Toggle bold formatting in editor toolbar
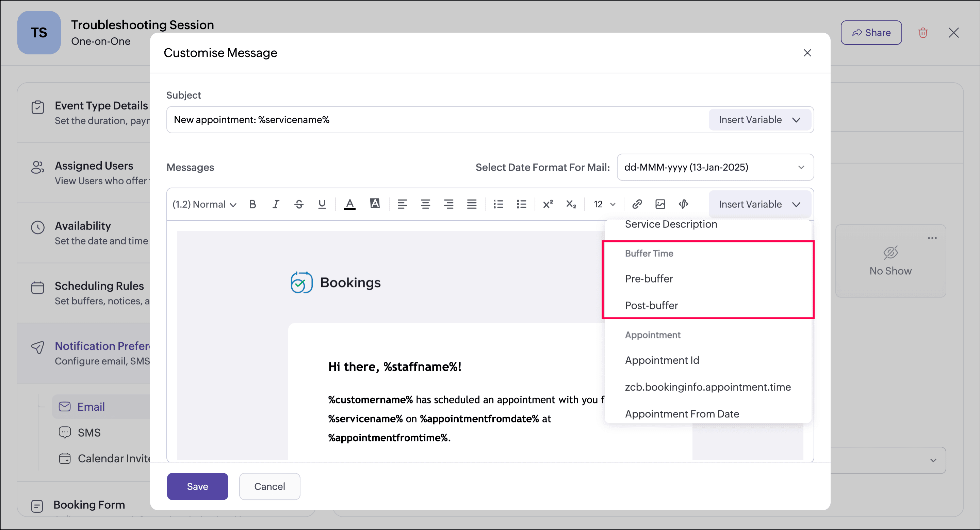This screenshot has height=530, width=980. [252, 204]
